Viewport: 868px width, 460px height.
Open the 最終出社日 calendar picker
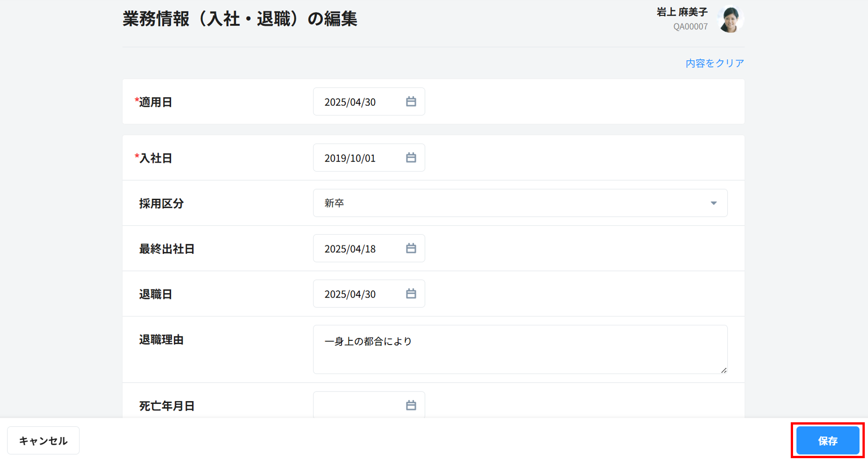(x=411, y=248)
